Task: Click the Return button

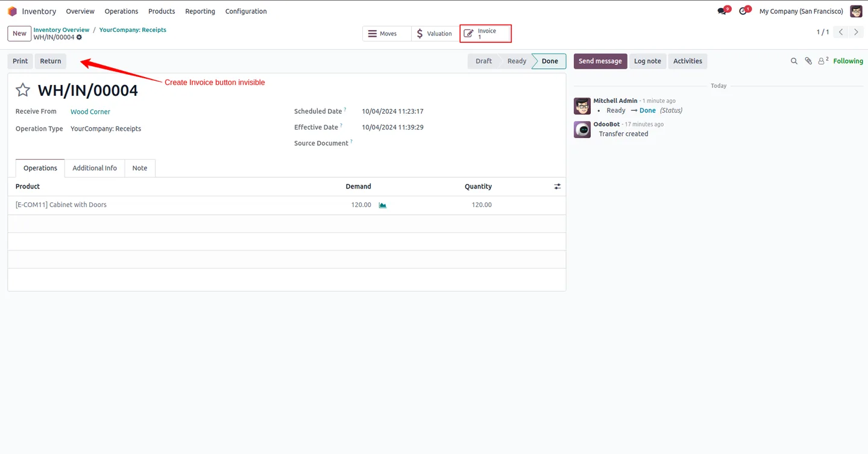Action: [51, 61]
